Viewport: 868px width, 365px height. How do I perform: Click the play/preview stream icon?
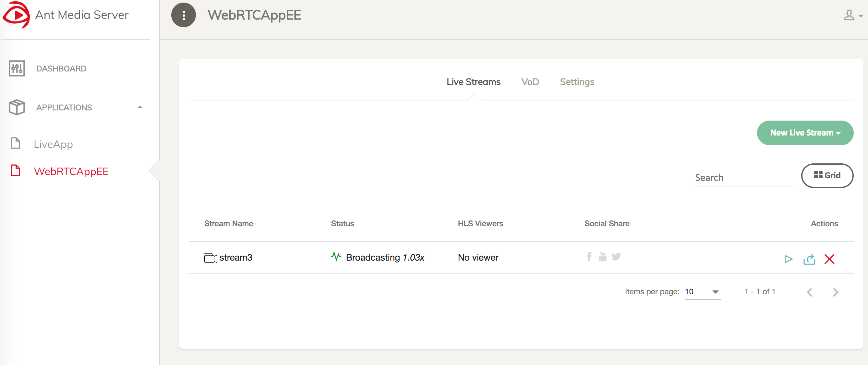click(x=789, y=258)
